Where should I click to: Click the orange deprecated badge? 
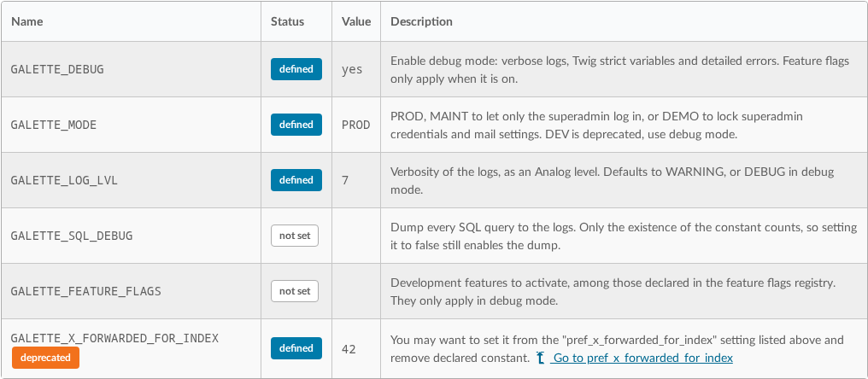point(45,358)
